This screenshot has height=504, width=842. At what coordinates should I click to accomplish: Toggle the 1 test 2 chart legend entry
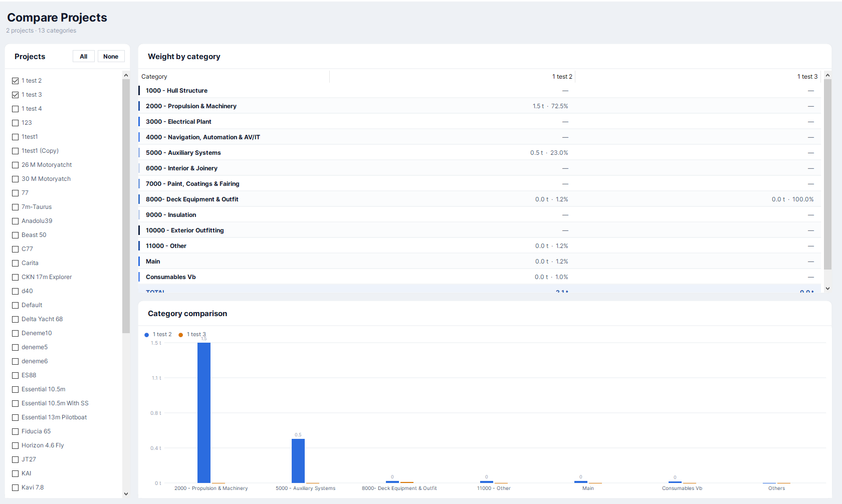(158, 335)
